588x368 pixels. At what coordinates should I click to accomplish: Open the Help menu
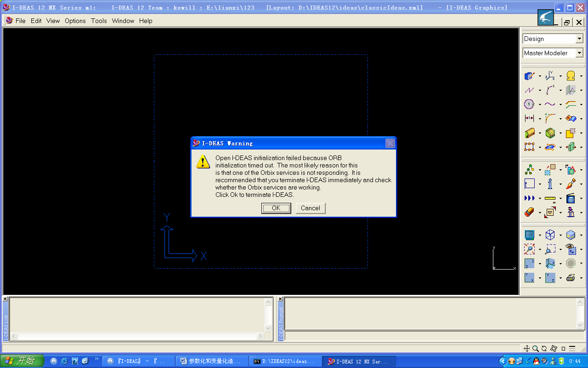146,21
